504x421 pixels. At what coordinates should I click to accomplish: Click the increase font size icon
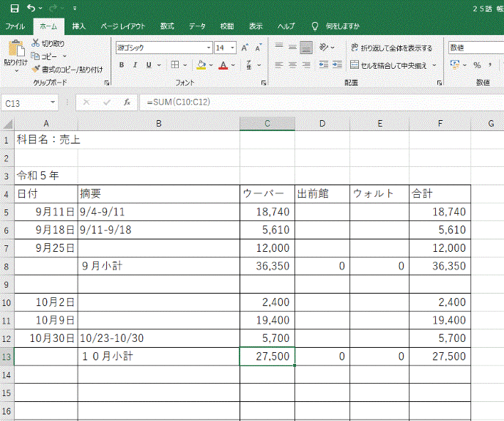(245, 48)
